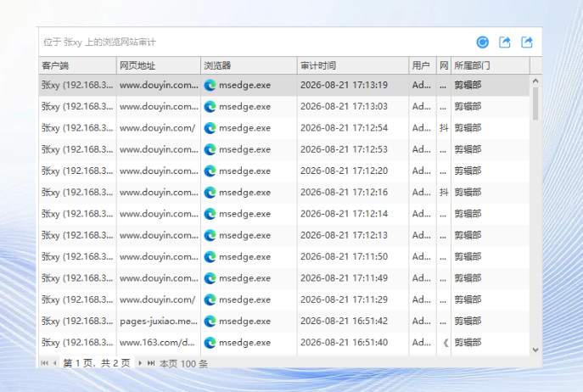Click www.douyin.com/ in the 17:12:54 row
The image size is (583, 392).
click(157, 128)
